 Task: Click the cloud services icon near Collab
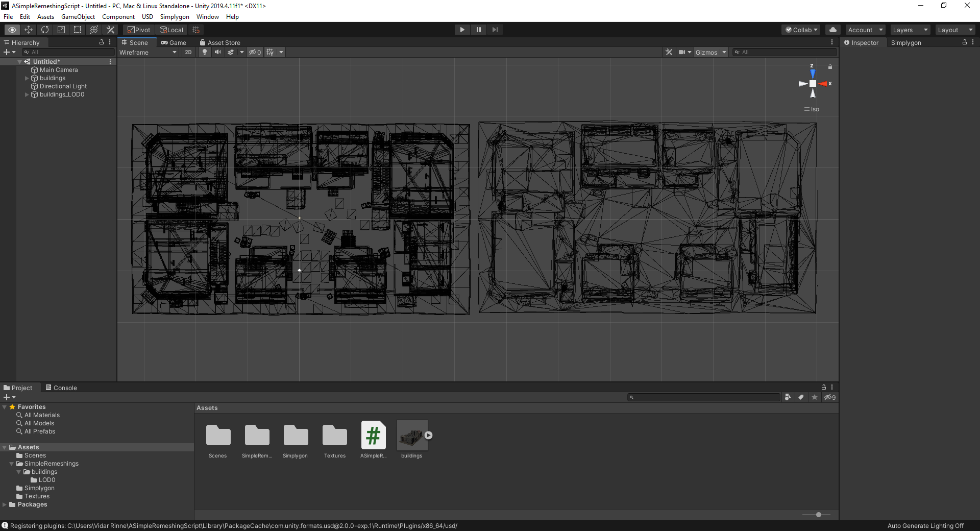(x=832, y=30)
